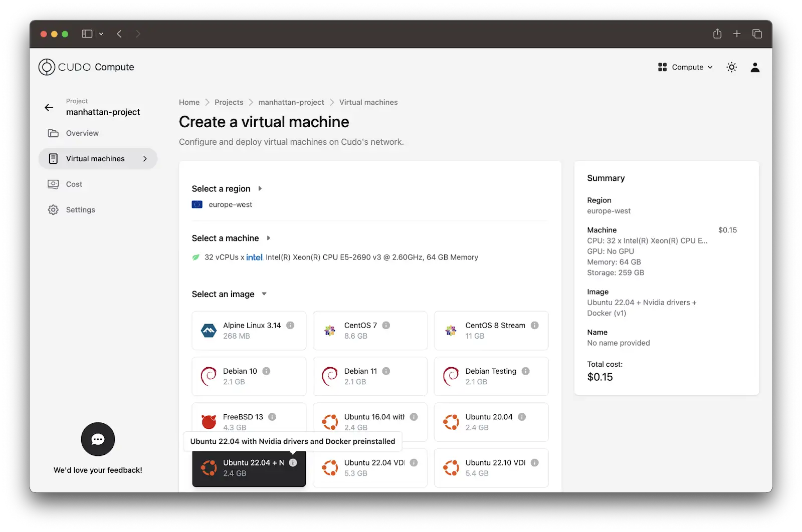The image size is (802, 532).
Task: Click "We'd love your feedback!" text
Action: (x=98, y=470)
